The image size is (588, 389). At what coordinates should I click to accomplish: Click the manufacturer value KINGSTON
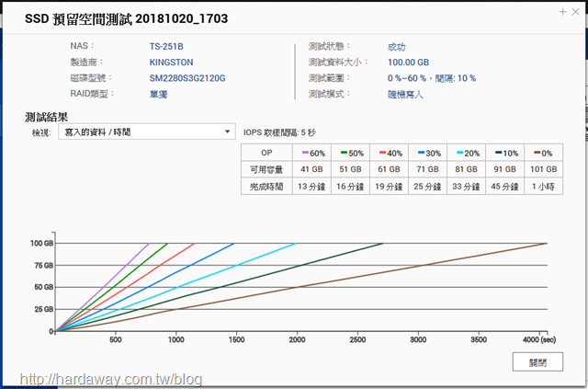click(x=171, y=63)
